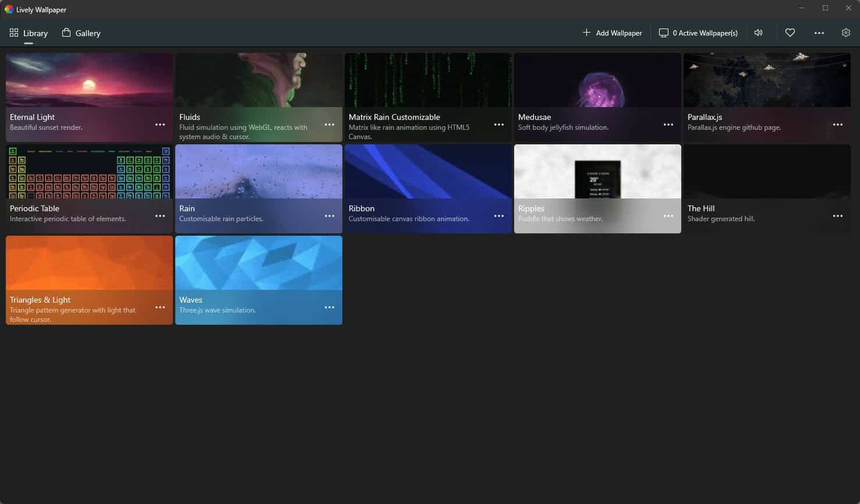The height and width of the screenshot is (504, 860).
Task: Switch to the Library tab
Action: pyautogui.click(x=29, y=33)
